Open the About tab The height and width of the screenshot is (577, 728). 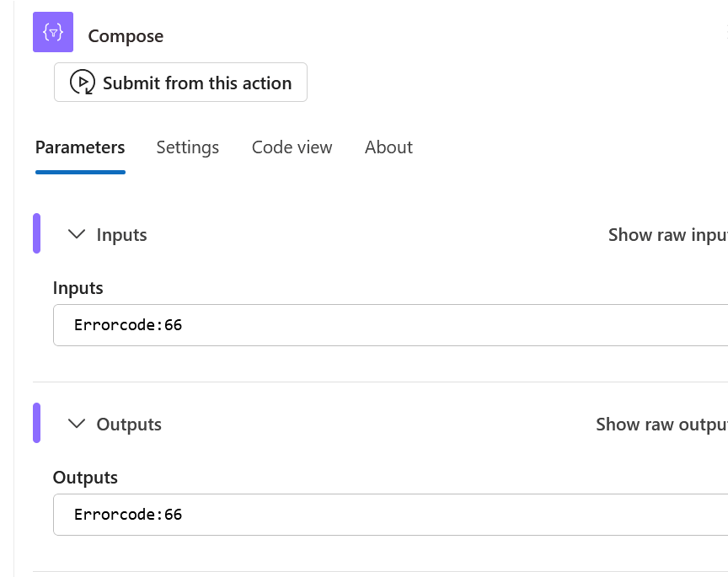(x=388, y=147)
